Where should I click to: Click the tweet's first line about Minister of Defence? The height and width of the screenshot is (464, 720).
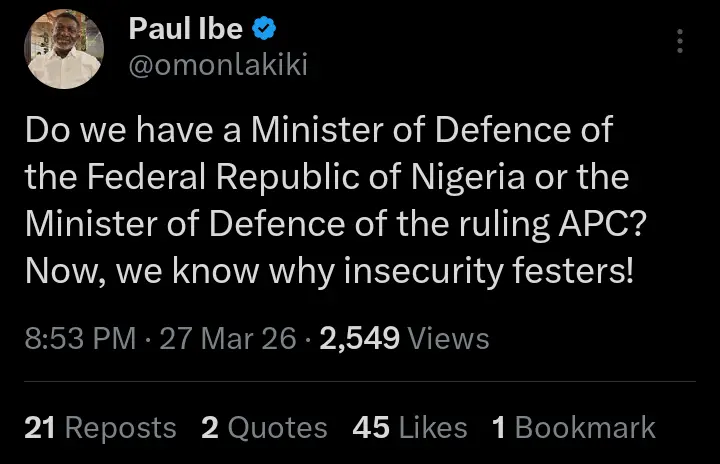click(317, 130)
